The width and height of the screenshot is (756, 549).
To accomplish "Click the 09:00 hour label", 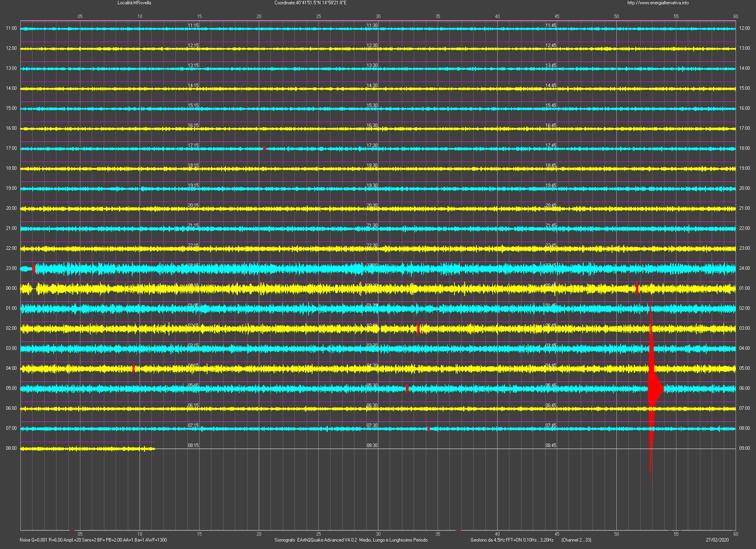I will pos(744,448).
